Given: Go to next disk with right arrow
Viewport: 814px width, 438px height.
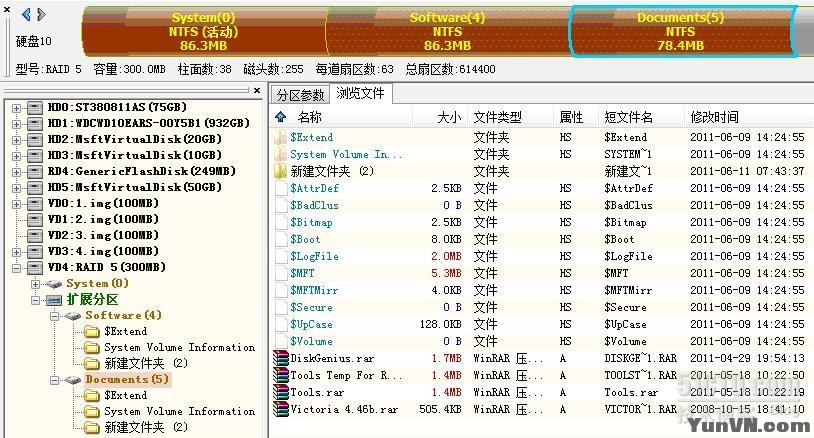Looking at the screenshot, I should pos(42,15).
